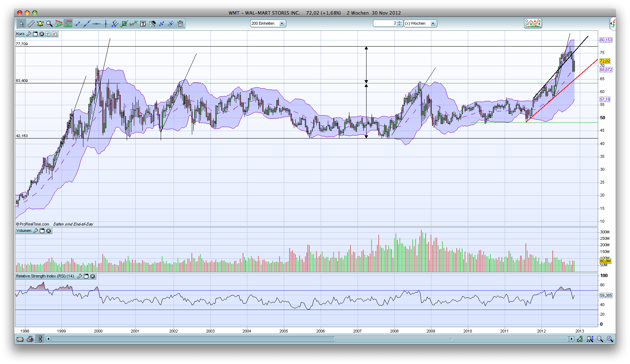This screenshot has width=630, height=364.
Task: Zoom in the chart with plus magnifier
Action: click(x=610, y=339)
